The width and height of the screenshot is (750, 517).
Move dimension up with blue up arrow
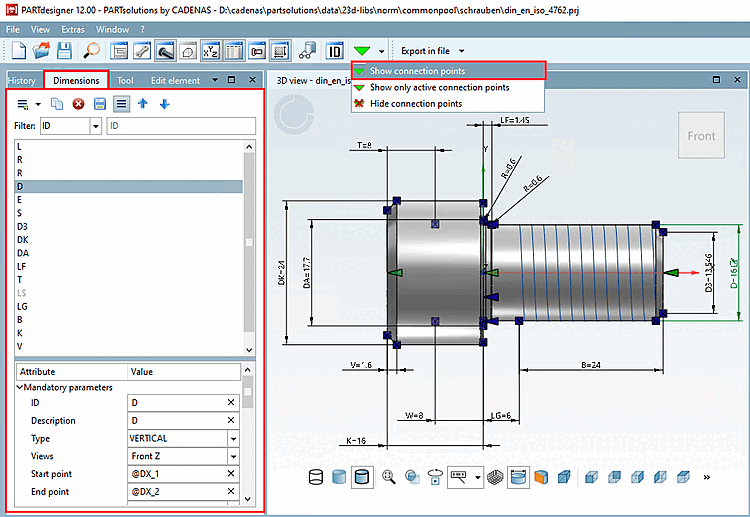point(143,103)
